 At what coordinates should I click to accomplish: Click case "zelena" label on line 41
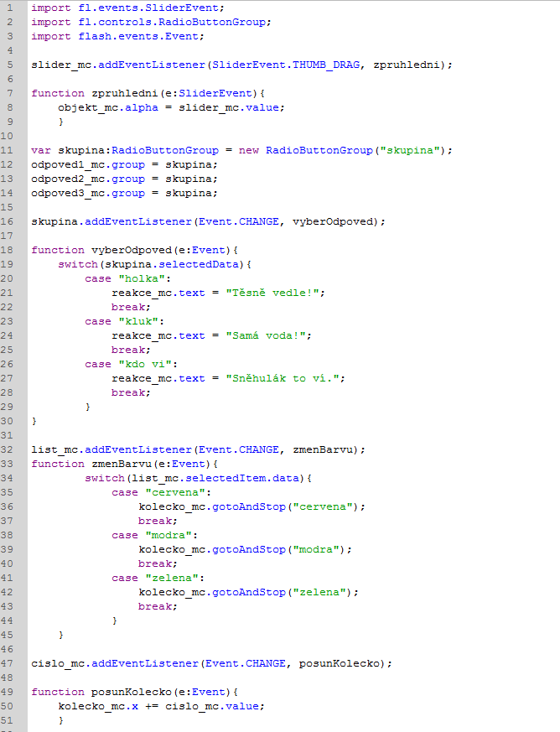point(158,578)
